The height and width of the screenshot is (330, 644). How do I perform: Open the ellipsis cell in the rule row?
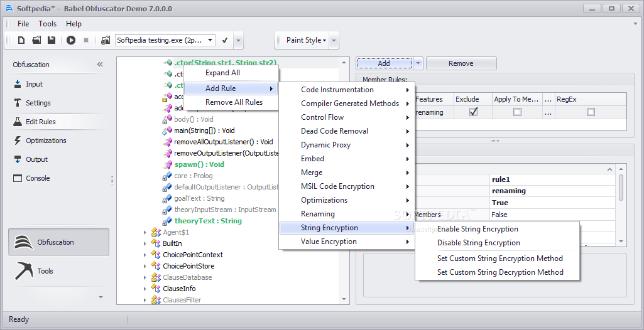[548, 112]
